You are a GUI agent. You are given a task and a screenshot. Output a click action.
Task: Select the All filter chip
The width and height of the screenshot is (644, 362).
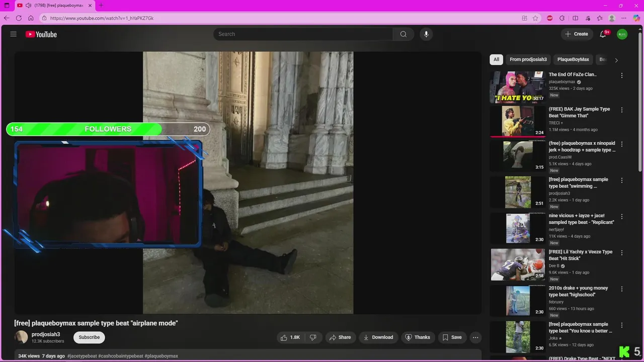(x=496, y=59)
